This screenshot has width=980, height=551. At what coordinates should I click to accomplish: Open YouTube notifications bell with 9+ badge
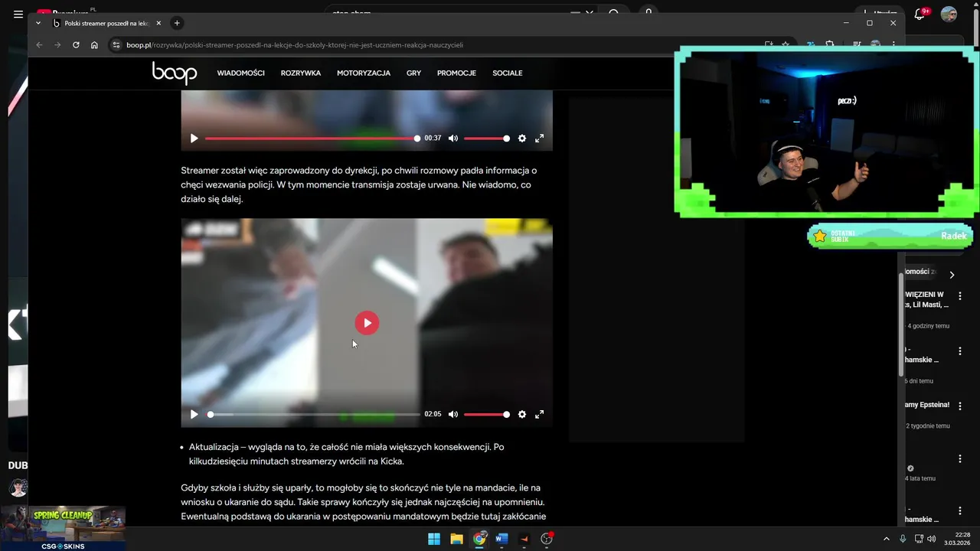click(921, 14)
